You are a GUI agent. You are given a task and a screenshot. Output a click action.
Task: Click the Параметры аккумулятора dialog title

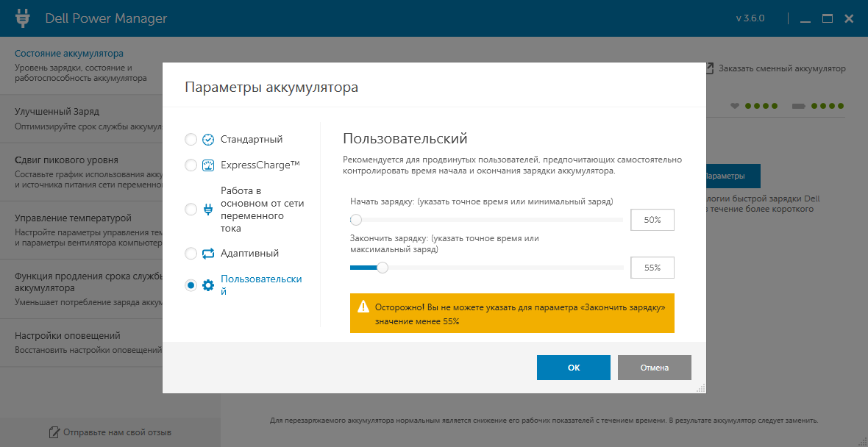(271, 87)
